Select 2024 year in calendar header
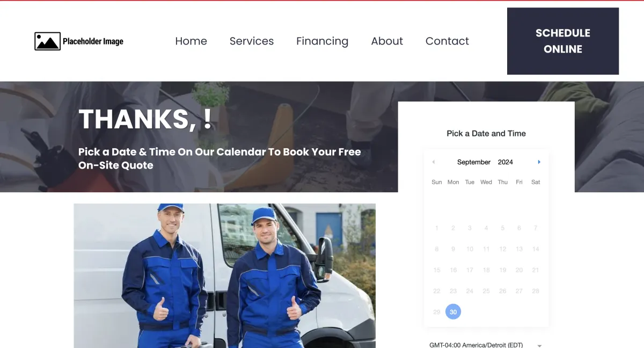 [x=505, y=162]
